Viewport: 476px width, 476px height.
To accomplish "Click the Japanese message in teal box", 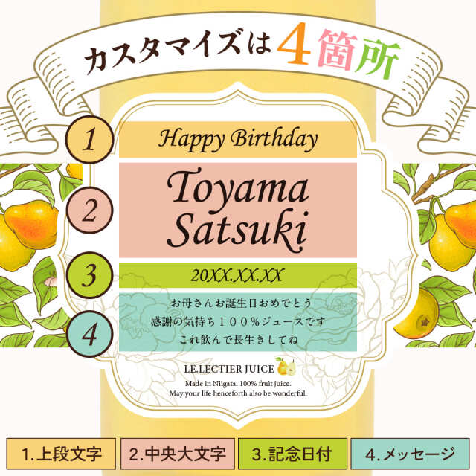I will (x=238, y=321).
